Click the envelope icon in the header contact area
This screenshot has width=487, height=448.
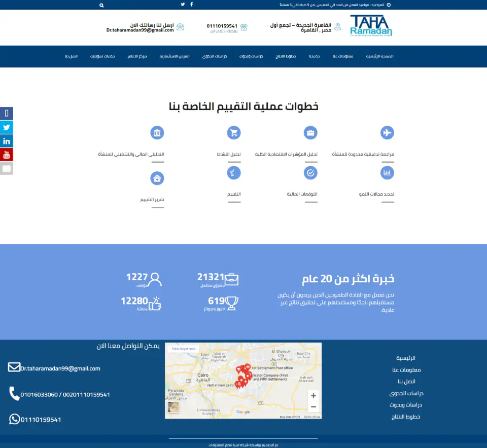pos(180,27)
